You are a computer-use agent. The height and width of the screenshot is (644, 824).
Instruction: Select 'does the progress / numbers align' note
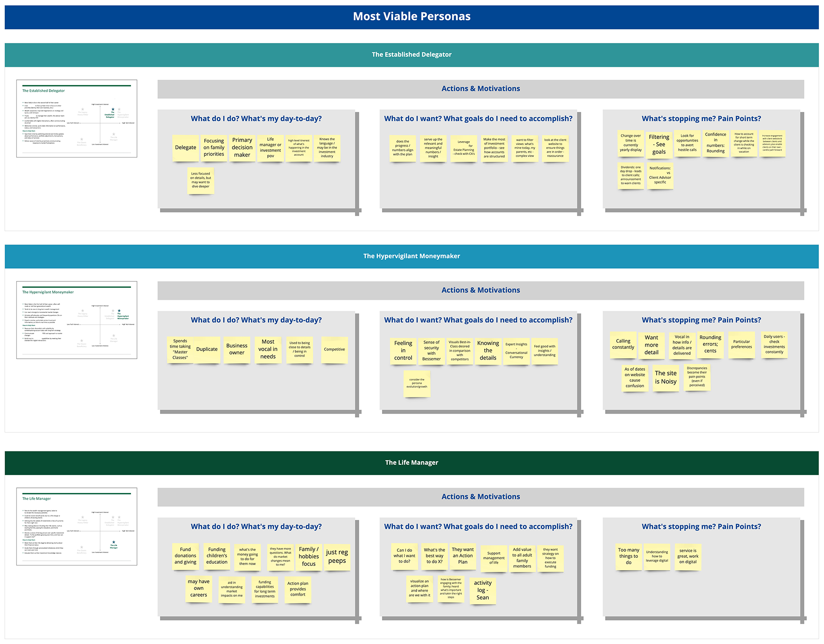pyautogui.click(x=403, y=148)
